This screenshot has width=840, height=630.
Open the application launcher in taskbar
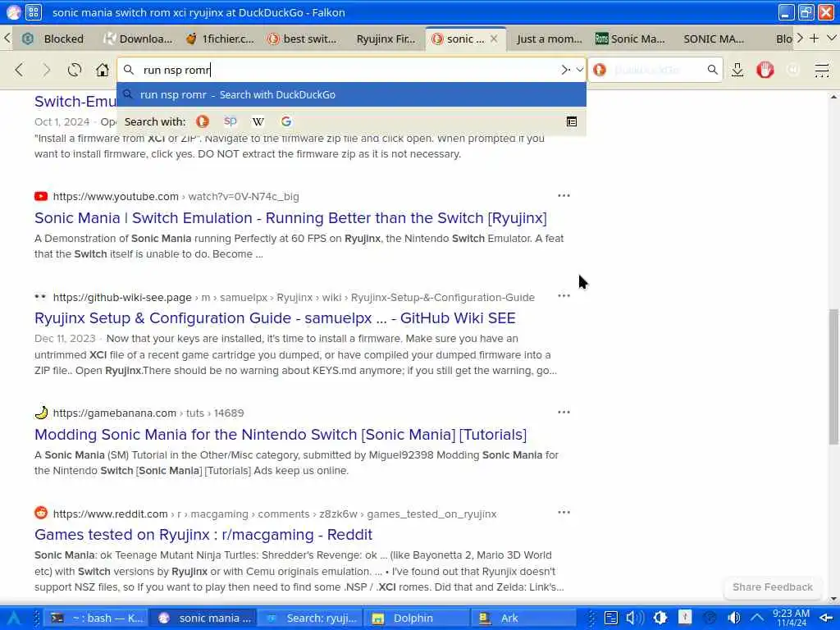tap(14, 619)
